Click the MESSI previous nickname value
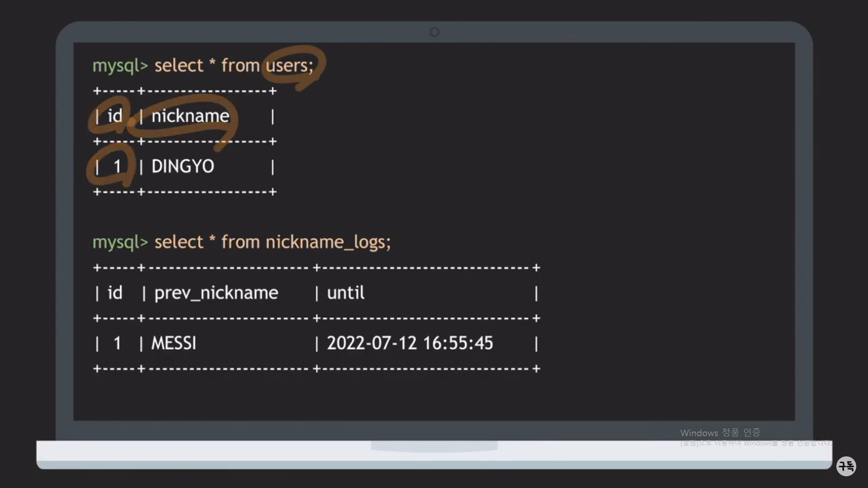This screenshot has width=868, height=488. point(174,343)
